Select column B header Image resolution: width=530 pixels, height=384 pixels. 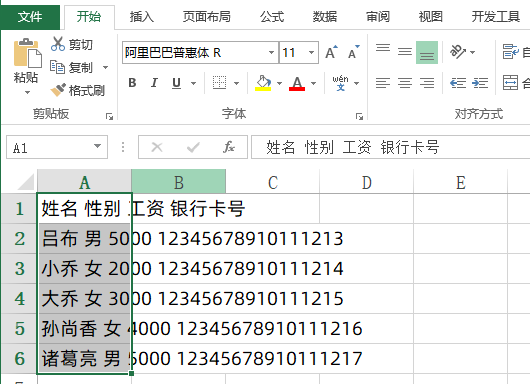point(178,182)
